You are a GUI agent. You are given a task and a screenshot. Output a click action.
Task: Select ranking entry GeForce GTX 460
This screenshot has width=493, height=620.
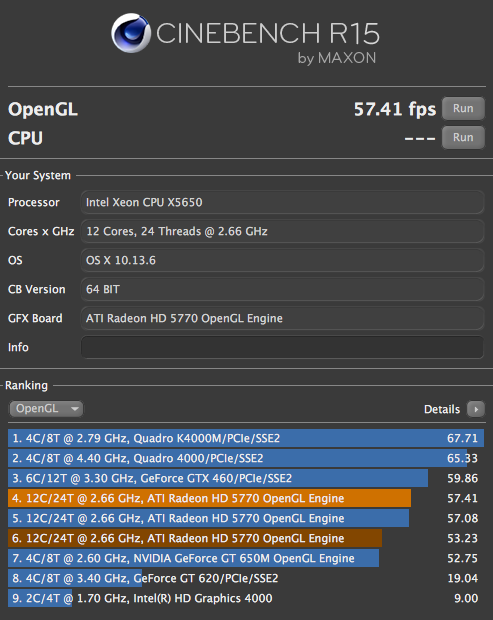coord(246,478)
